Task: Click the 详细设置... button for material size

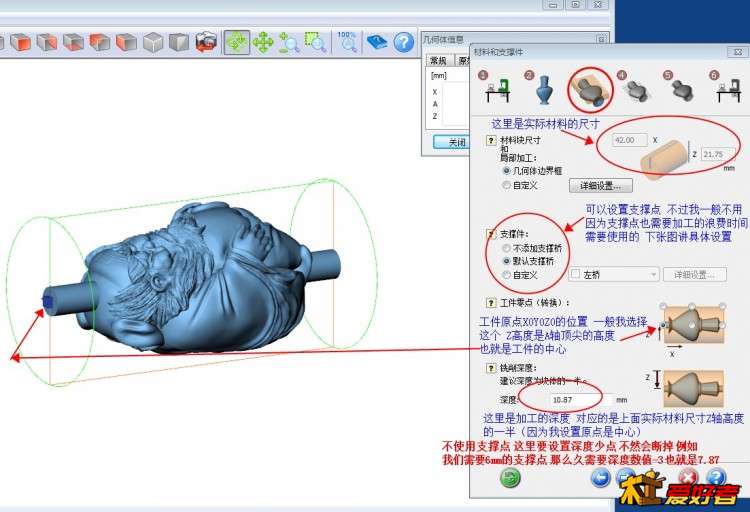Action: 600,186
